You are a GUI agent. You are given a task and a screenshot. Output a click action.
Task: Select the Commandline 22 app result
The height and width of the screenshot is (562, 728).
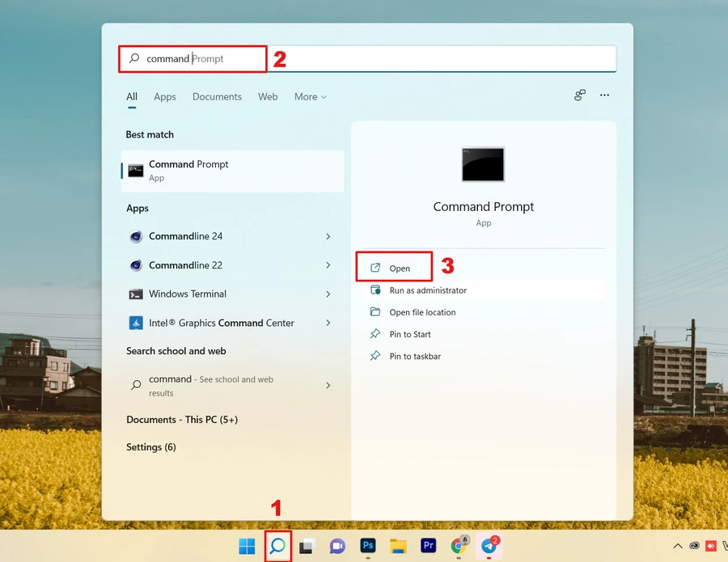[232, 265]
